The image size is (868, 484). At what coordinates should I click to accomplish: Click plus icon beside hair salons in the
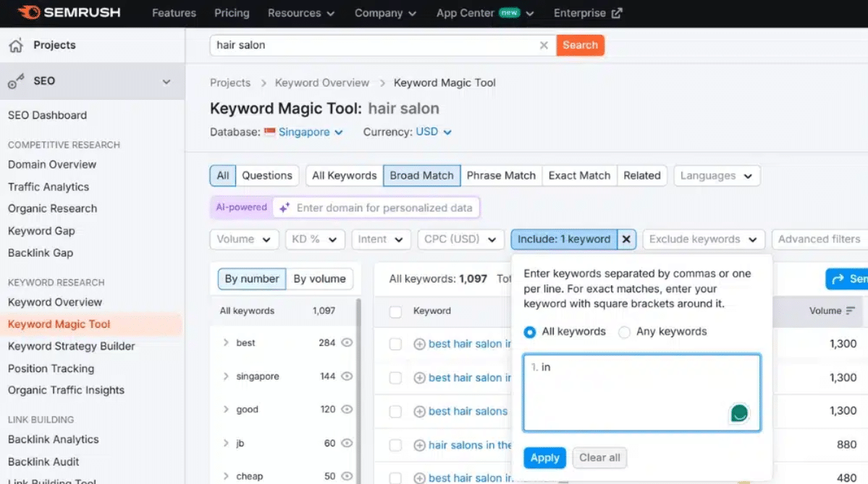420,445
